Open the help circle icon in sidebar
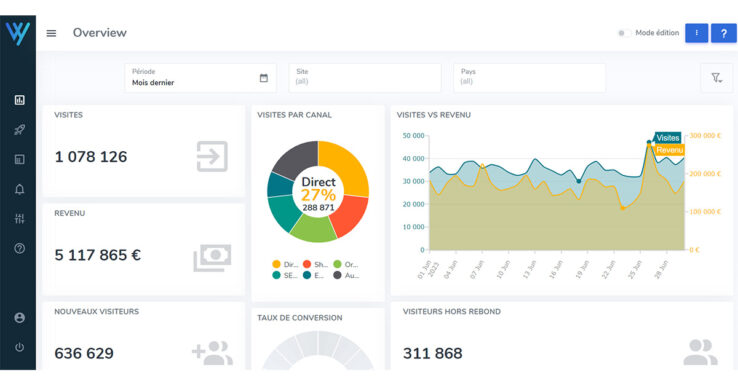This screenshot has height=386, width=738. pos(19,248)
